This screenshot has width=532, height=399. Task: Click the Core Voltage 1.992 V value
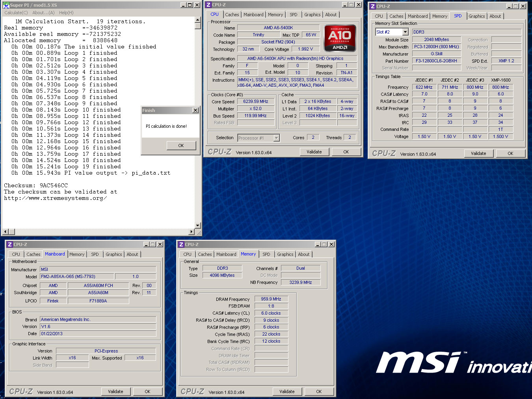tap(305, 49)
